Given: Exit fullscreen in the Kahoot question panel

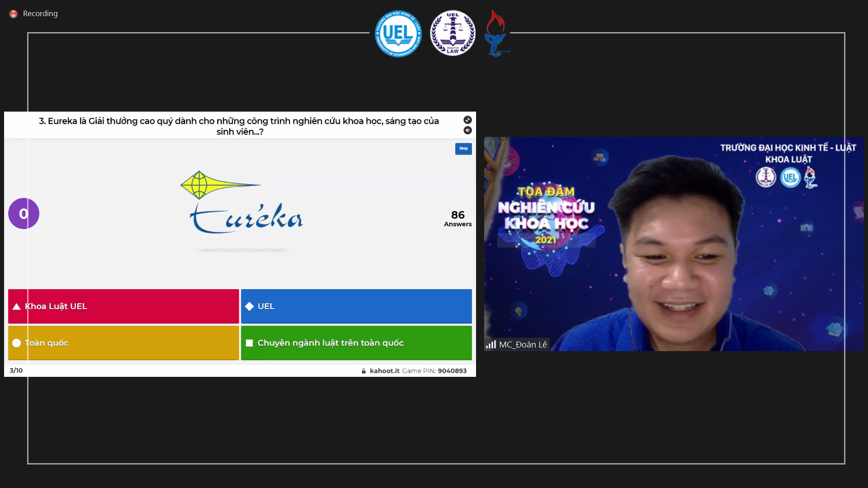Looking at the screenshot, I should pyautogui.click(x=467, y=120).
